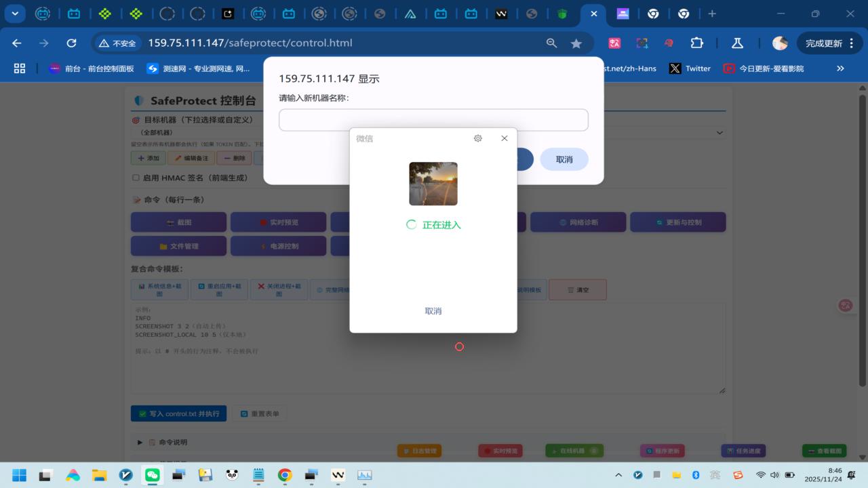
Task: Open the Windows Start menu
Action: tap(19, 475)
